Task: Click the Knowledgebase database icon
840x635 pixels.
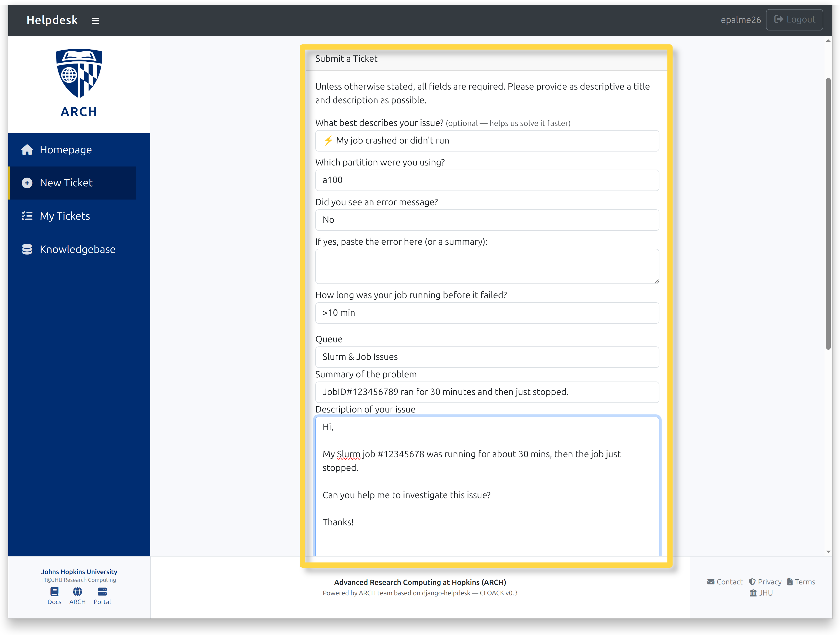Action: (x=27, y=249)
